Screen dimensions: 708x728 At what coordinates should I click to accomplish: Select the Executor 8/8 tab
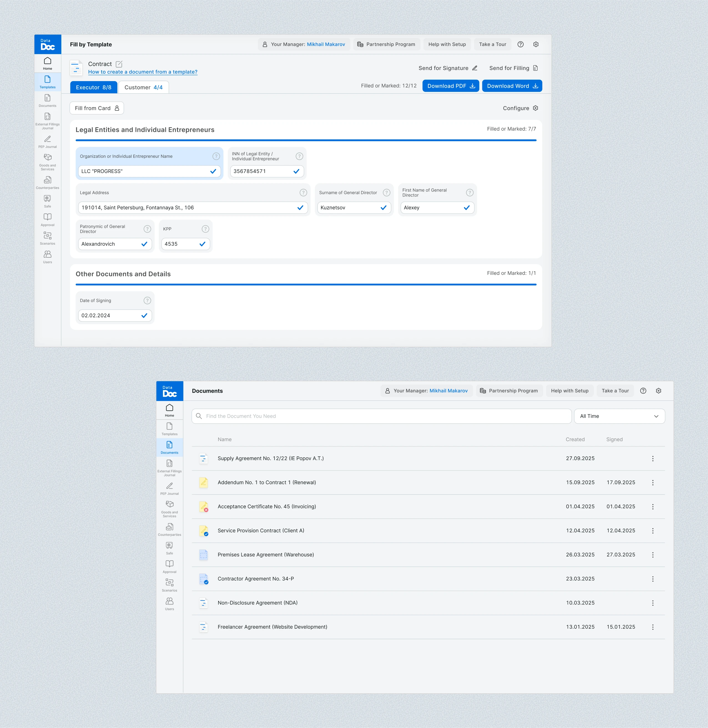pyautogui.click(x=93, y=87)
